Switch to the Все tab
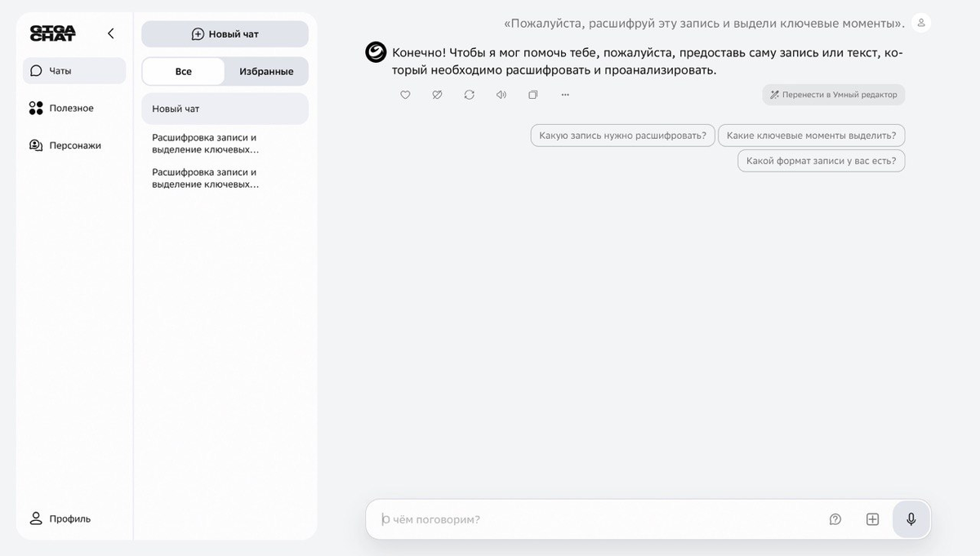 tap(184, 72)
